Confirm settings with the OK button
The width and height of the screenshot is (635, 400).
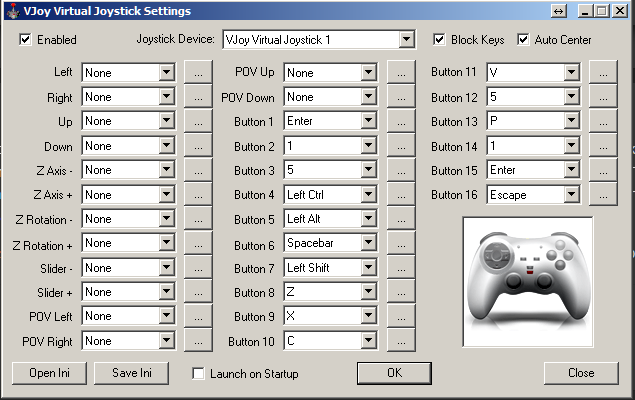coord(394,373)
